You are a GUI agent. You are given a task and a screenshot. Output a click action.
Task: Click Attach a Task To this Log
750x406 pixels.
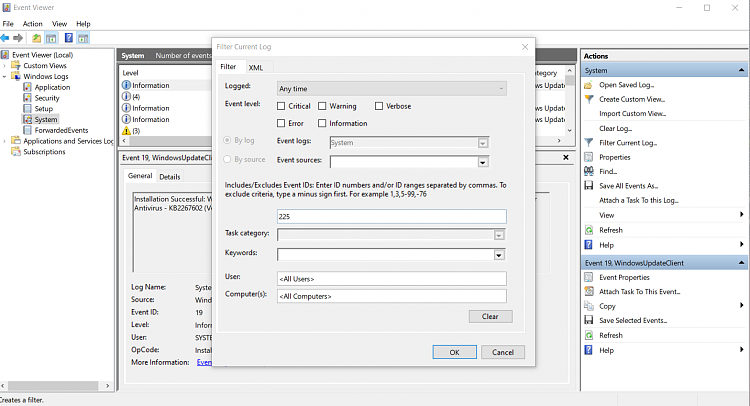(639, 200)
